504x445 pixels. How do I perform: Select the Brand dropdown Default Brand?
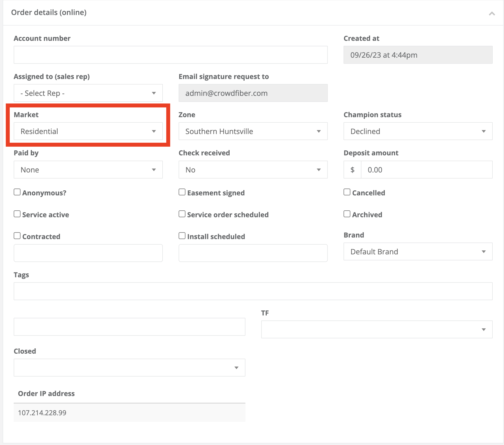pyautogui.click(x=418, y=251)
